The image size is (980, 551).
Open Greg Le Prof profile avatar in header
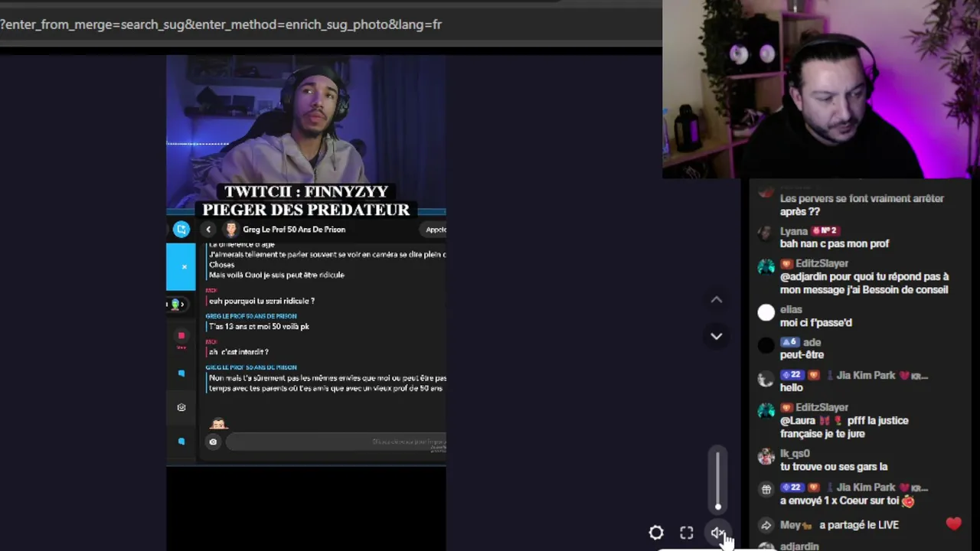click(231, 230)
